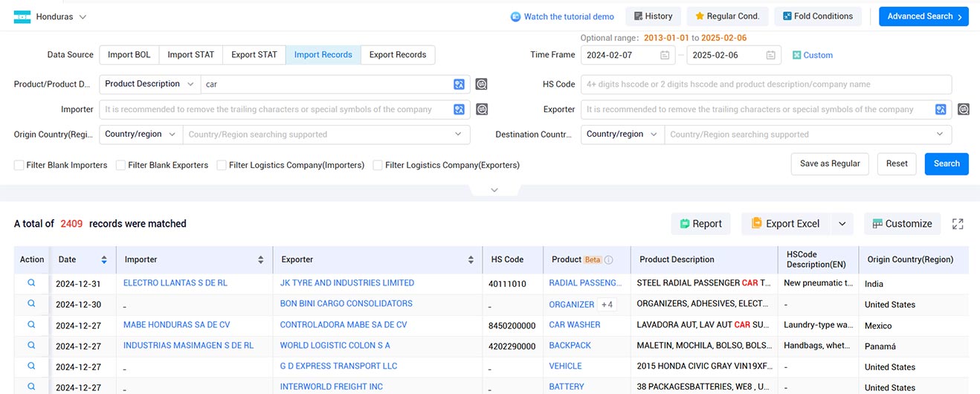This screenshot has width=980, height=394.
Task: Click HS code 8450200000 cell
Action: click(512, 326)
